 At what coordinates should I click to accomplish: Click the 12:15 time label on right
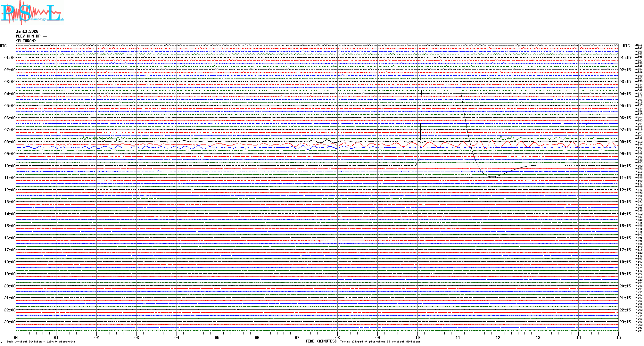point(625,190)
